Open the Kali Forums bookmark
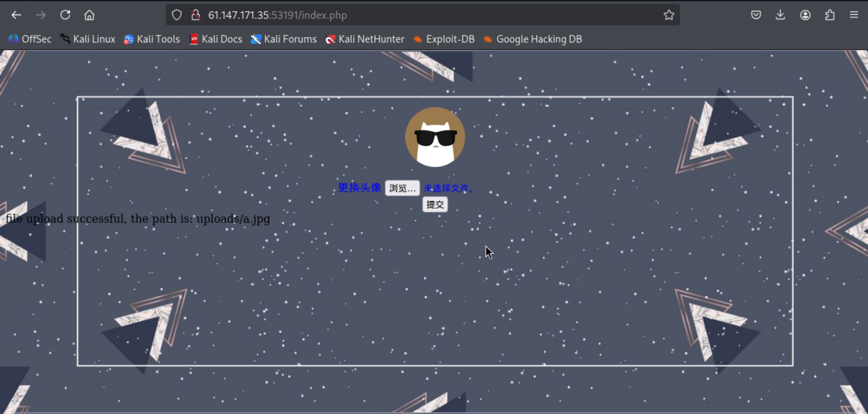This screenshot has width=868, height=414. [x=284, y=39]
